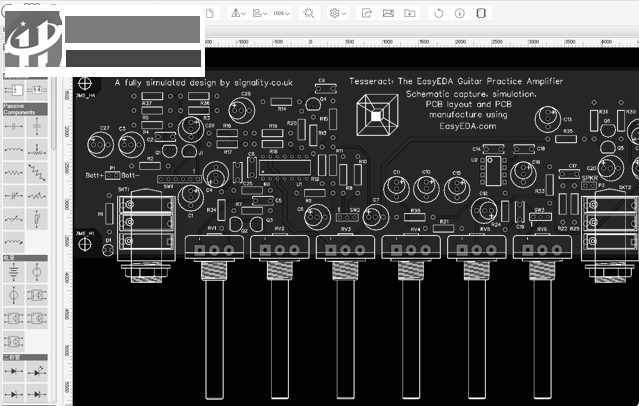Select the RV6 potentiometer footprint
This screenshot has width=639, height=406.
[x=542, y=247]
